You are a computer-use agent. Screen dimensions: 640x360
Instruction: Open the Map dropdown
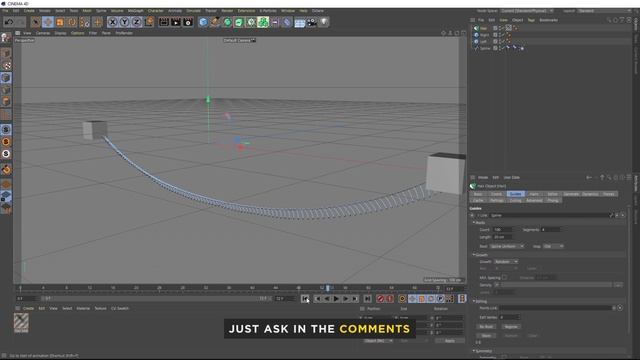[553, 246]
